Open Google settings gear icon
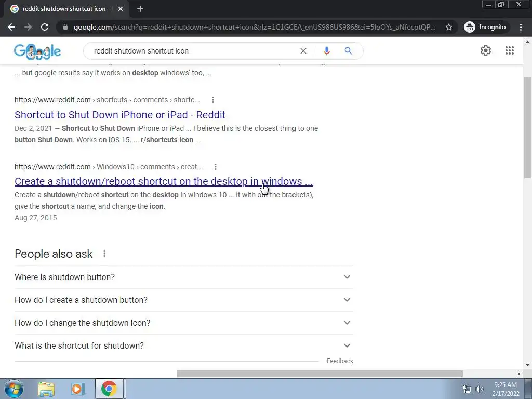This screenshot has height=399, width=532. 486,50
